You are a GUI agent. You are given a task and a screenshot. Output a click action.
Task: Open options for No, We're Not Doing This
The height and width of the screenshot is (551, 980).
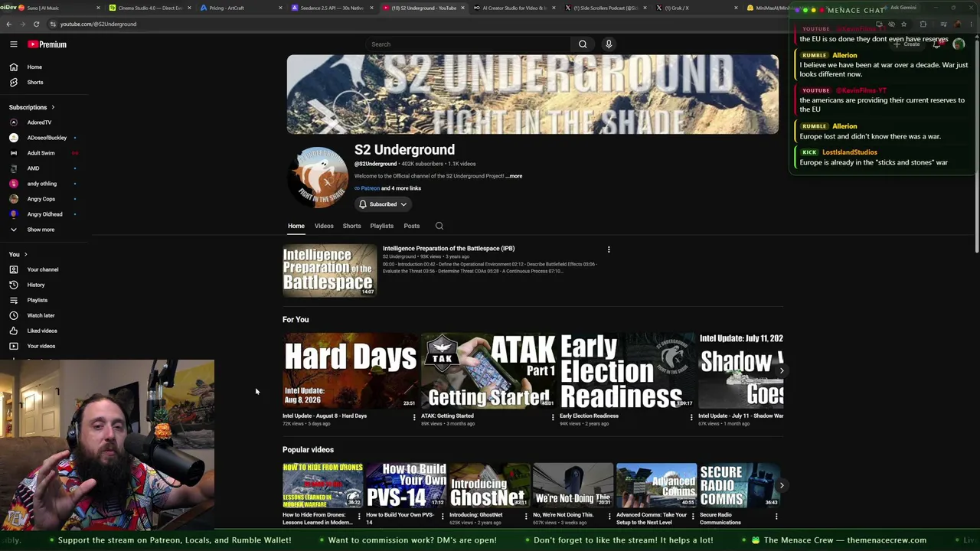coord(609,517)
